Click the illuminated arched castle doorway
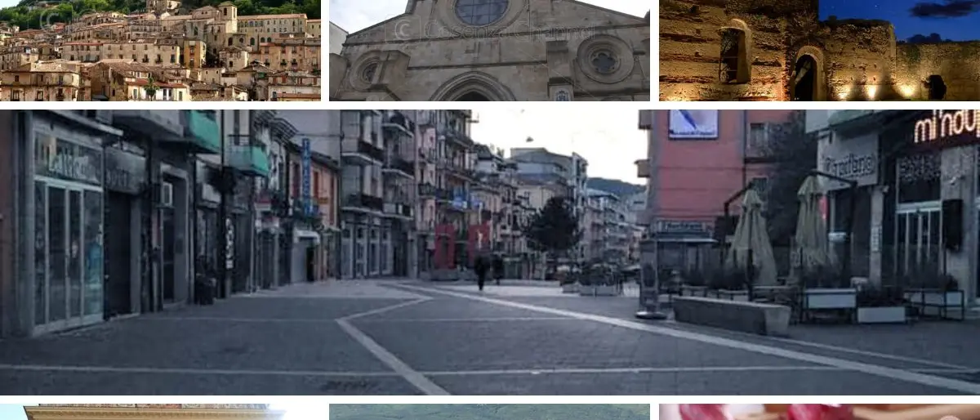 click(808, 75)
